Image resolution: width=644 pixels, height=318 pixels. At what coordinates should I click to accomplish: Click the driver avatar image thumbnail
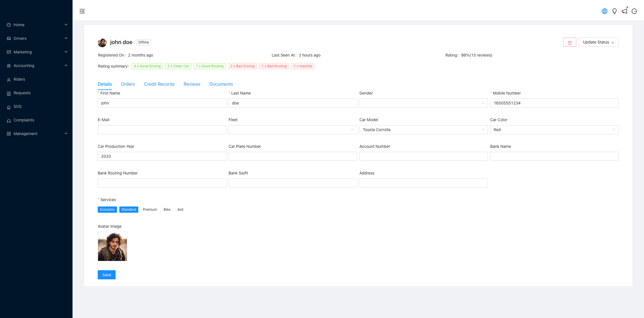112,246
